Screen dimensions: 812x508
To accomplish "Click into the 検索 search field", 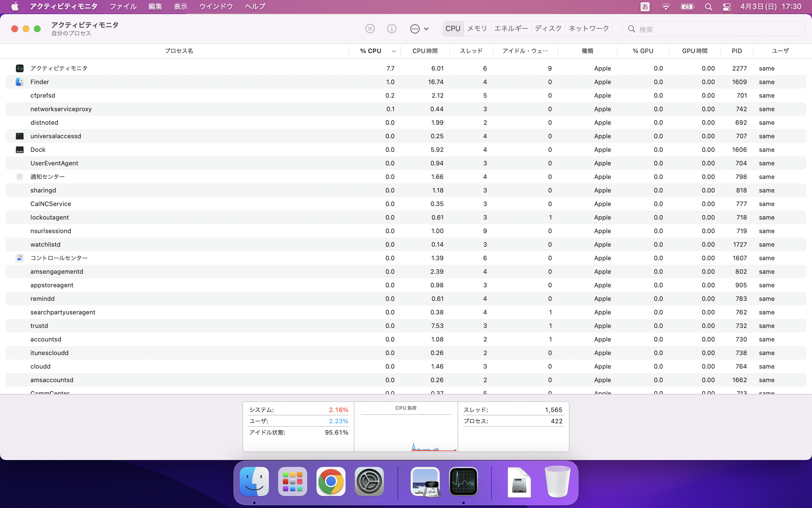I will 713,29.
